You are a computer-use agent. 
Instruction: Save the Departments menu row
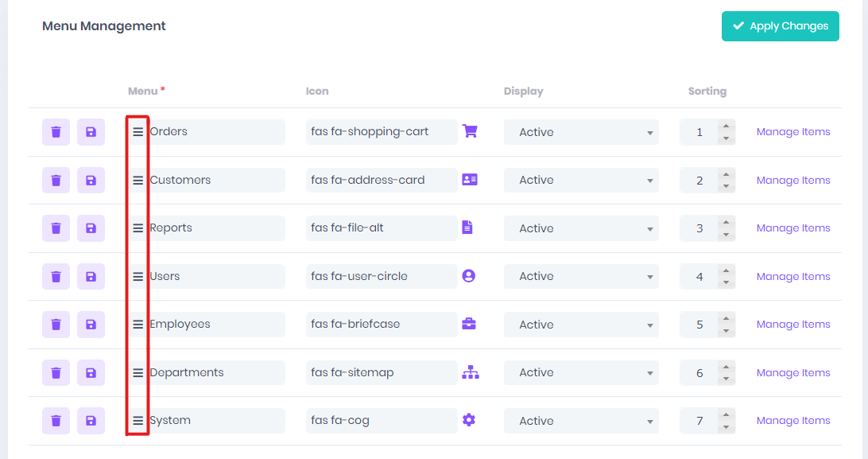click(91, 372)
